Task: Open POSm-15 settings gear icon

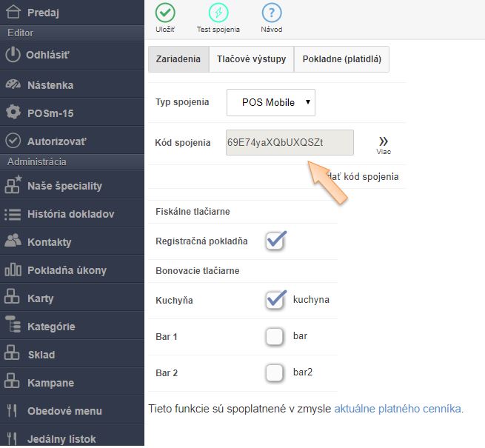Action: click(13, 113)
